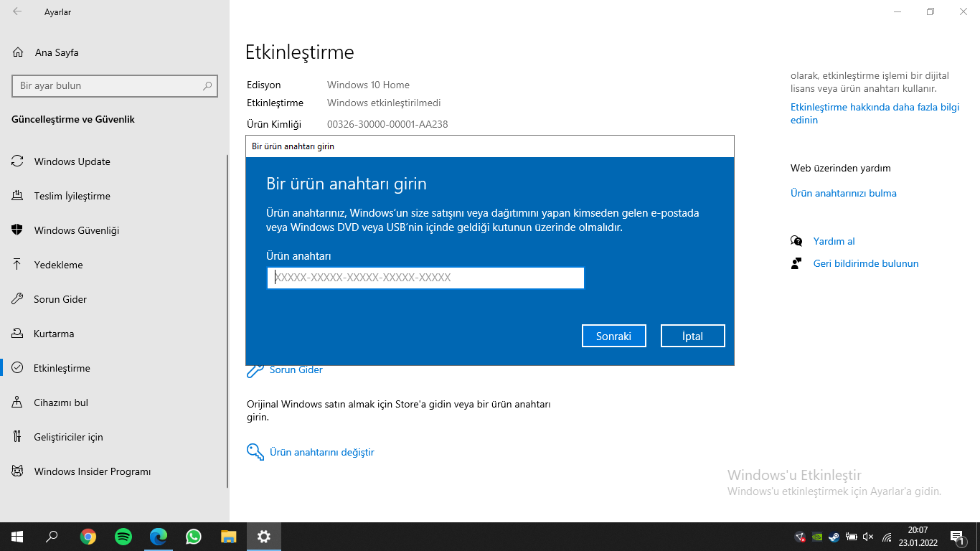Click the Settings gear on taskbar
This screenshot has height=551, width=980.
(264, 537)
